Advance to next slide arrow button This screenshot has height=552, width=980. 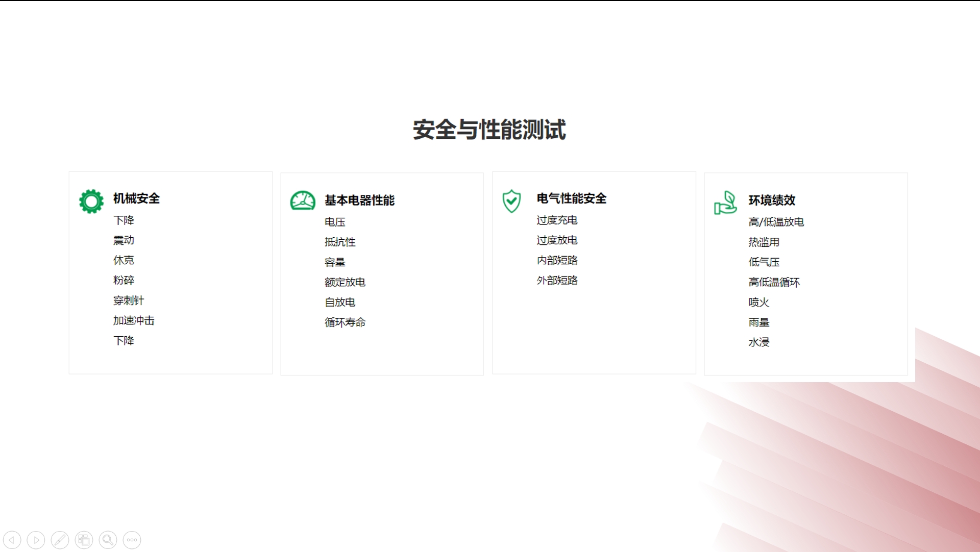pyautogui.click(x=36, y=540)
